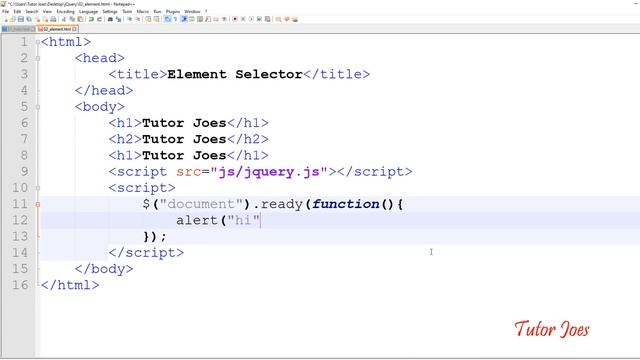
Task: Click the Undo toolbar icon
Action: 91,19
